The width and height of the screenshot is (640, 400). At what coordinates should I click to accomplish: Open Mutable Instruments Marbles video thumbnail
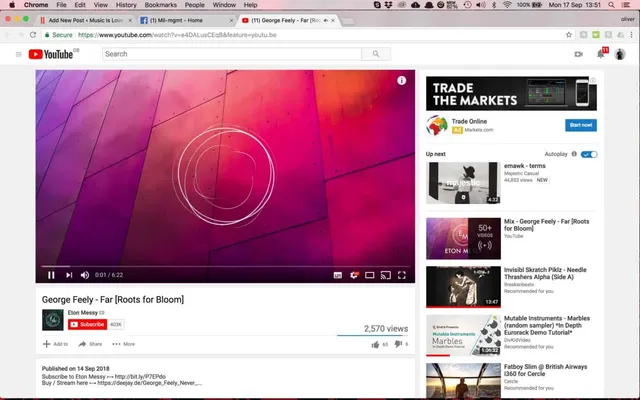[463, 335]
